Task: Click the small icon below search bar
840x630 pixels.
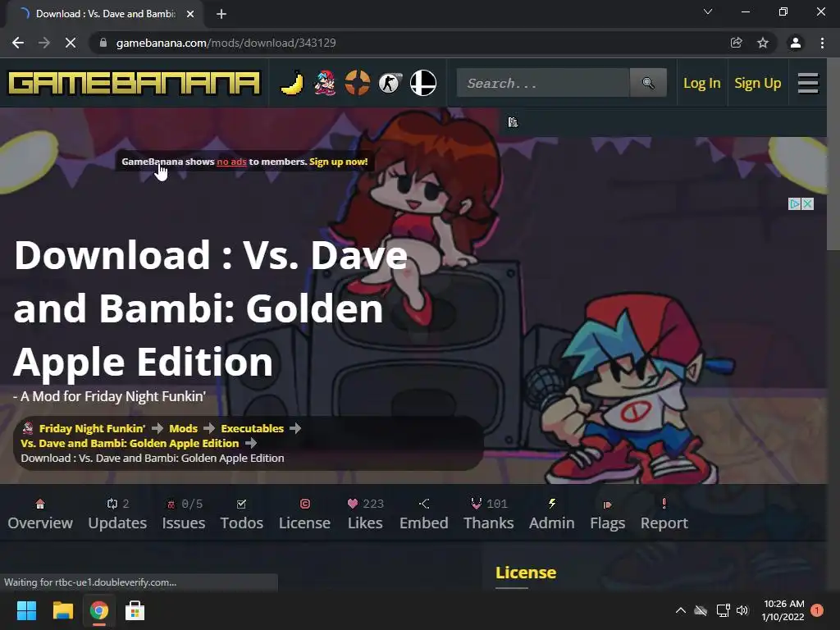Action: (x=513, y=122)
